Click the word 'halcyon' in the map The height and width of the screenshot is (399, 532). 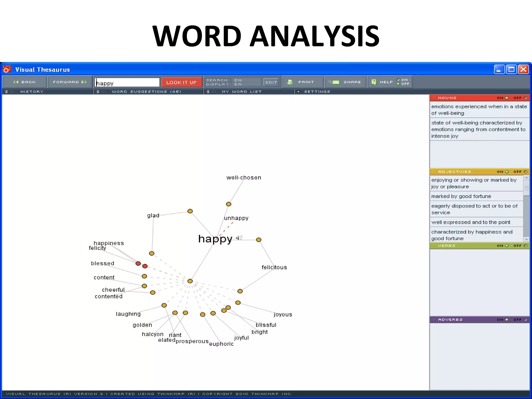coord(152,334)
